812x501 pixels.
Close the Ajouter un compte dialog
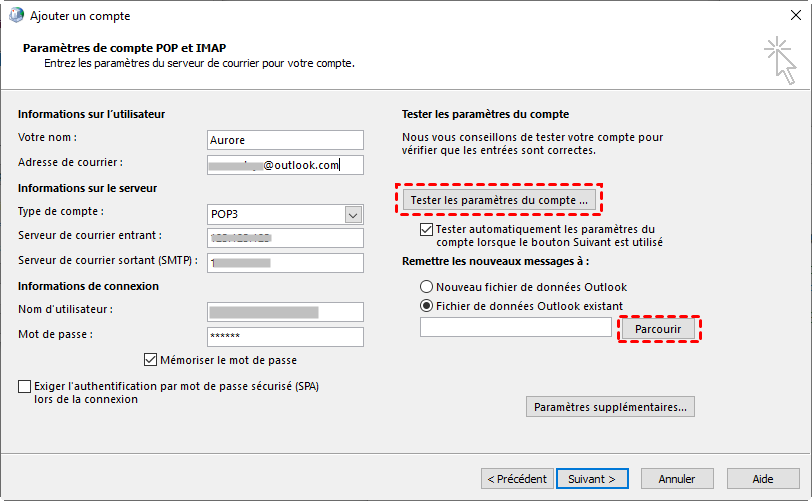[789, 16]
